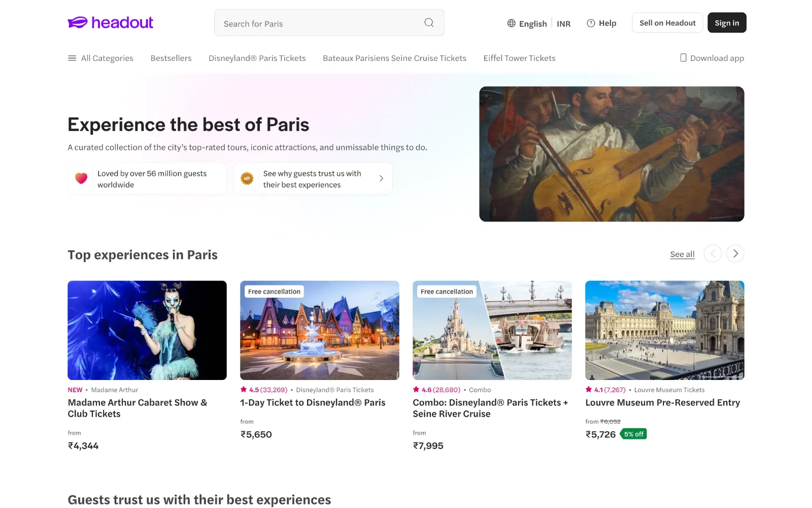The height and width of the screenshot is (508, 812).
Task: Click the Headout logo
Action: [110, 22]
